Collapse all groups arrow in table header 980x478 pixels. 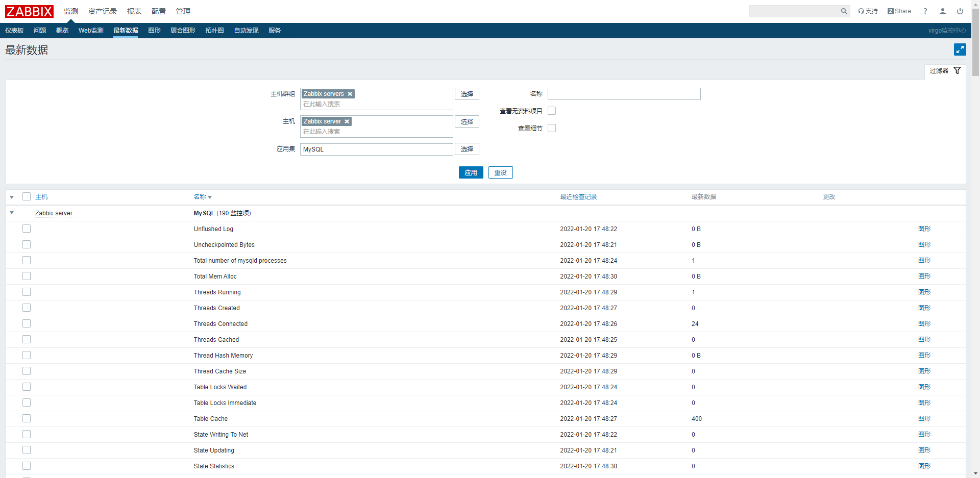pyautogui.click(x=12, y=197)
